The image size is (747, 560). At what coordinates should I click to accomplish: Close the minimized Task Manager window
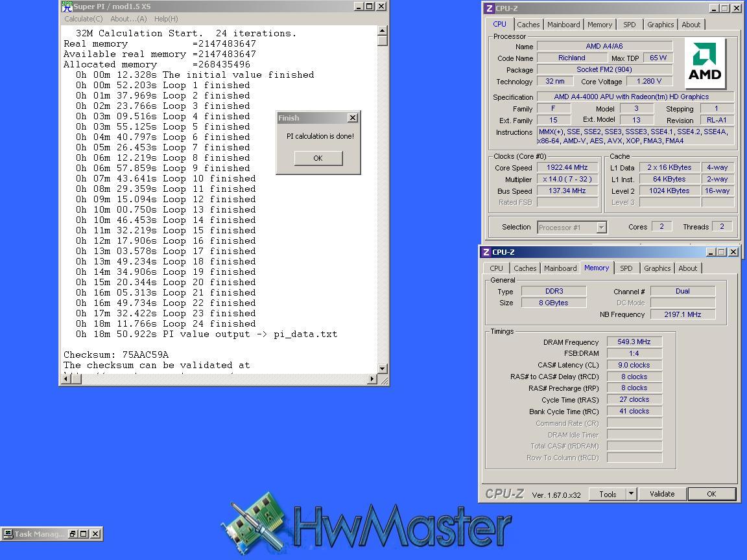coord(95,534)
